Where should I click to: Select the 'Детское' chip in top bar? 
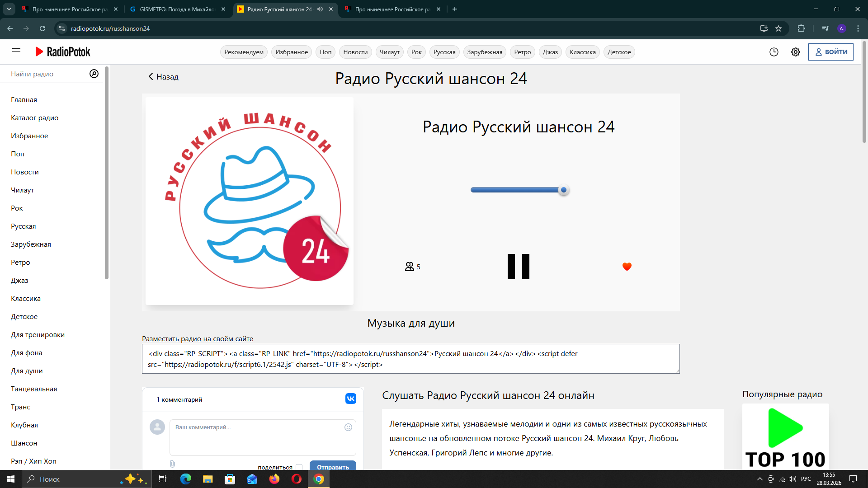click(619, 52)
